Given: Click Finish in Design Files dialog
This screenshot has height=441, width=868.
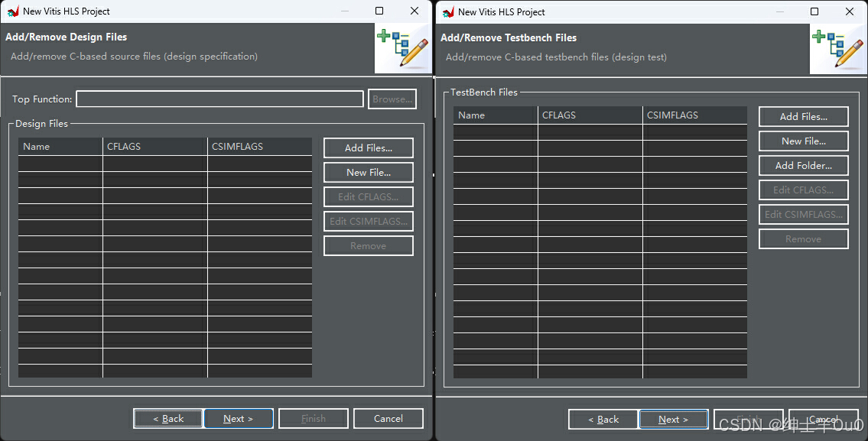Looking at the screenshot, I should tap(314, 418).
